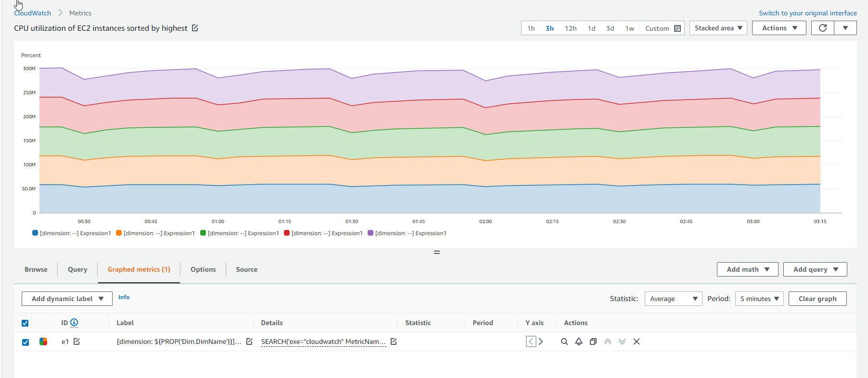Click the Y axis column header

(535, 323)
